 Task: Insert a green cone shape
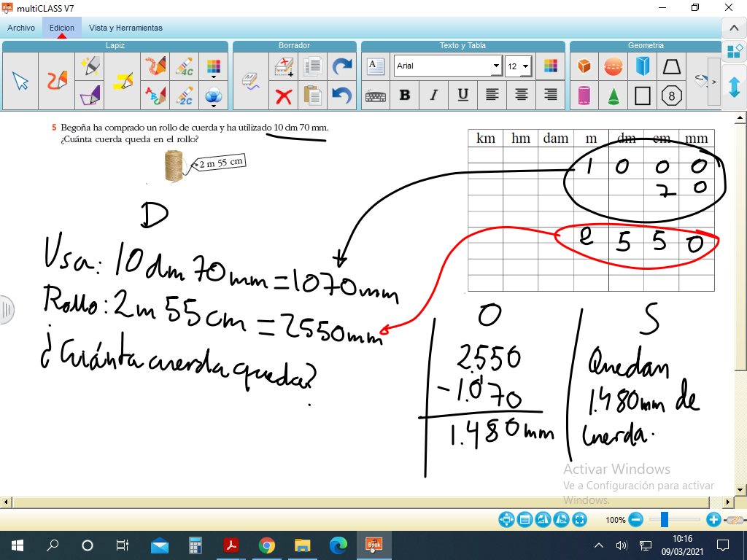pyautogui.click(x=613, y=96)
